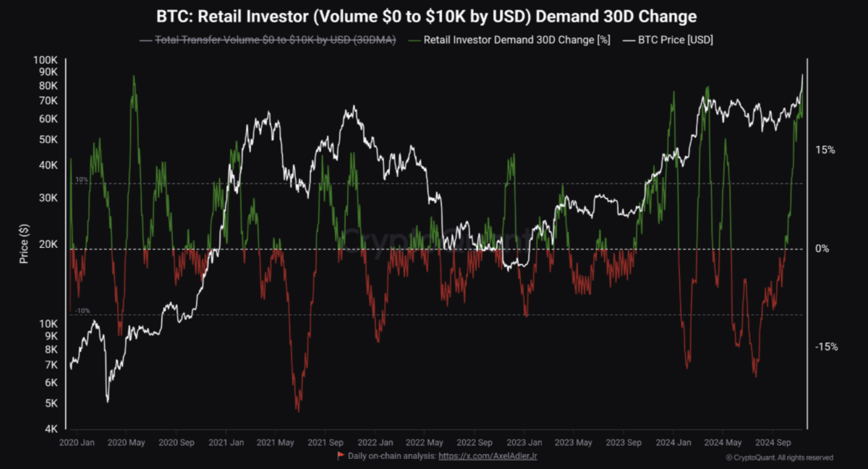Open the x.com/AxelAdlerJr link
868x469 pixels.
(488, 456)
